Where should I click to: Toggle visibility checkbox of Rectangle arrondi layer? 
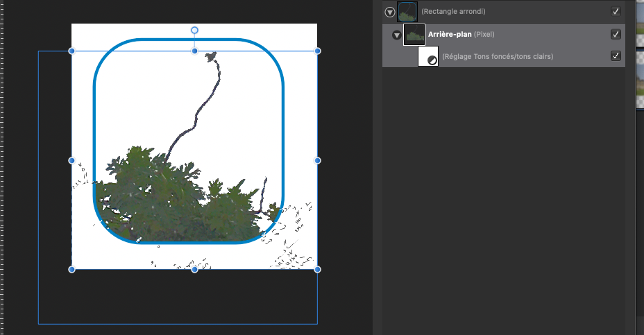[x=616, y=12]
